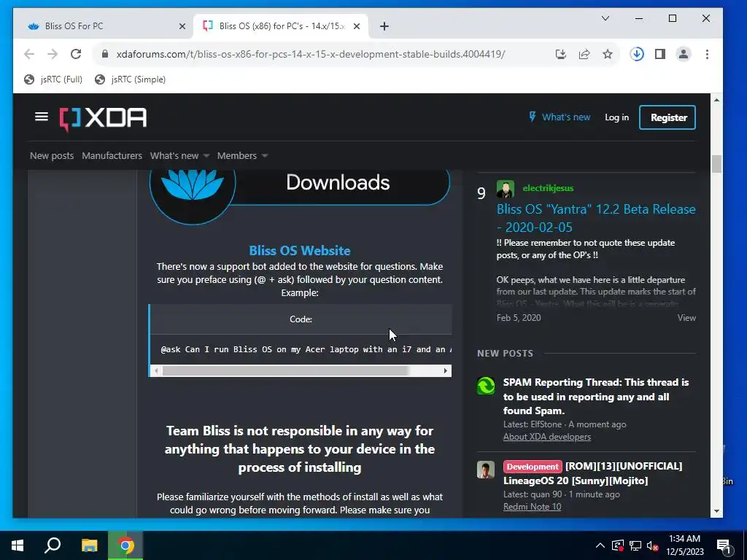Click the browser forward arrow
This screenshot has height=560, width=747.
53,54
